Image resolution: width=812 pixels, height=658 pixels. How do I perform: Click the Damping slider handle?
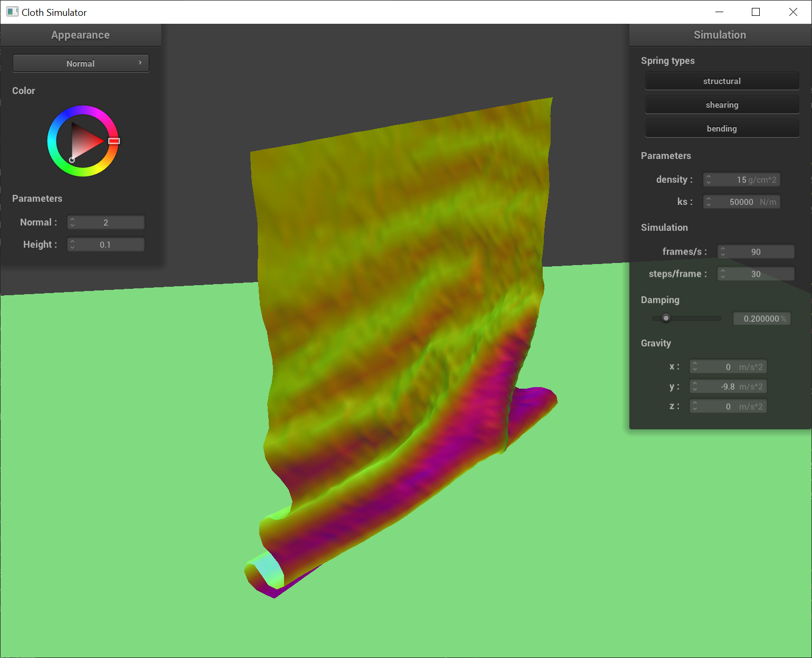click(x=666, y=318)
